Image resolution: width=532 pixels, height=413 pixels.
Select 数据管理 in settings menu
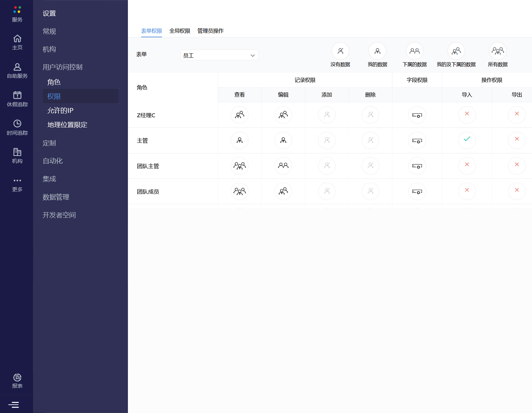pos(56,197)
